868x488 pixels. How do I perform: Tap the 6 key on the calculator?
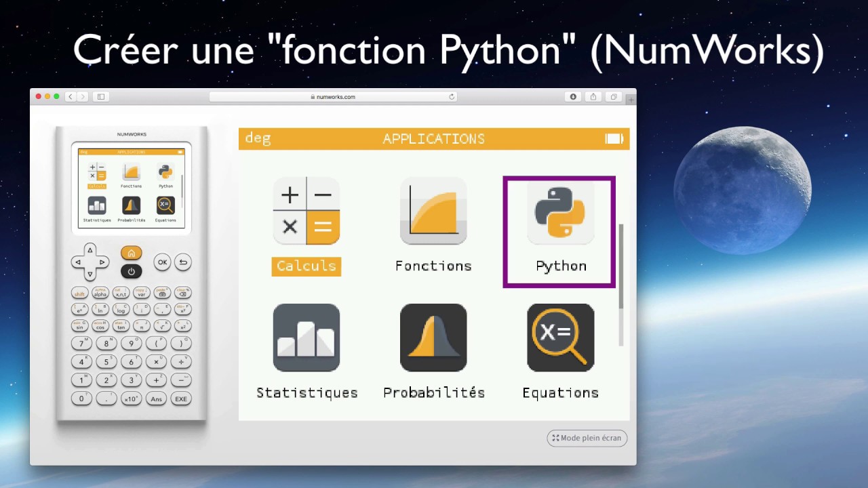point(132,362)
